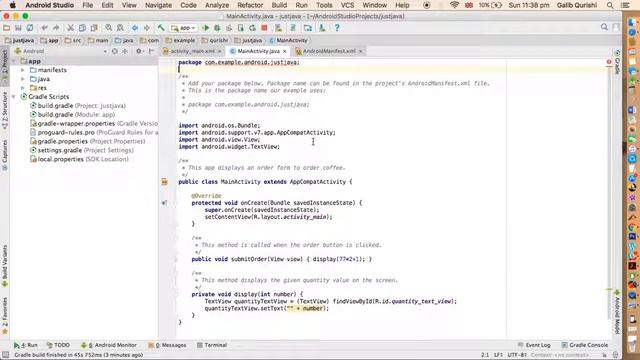Toggle the Favorites side button

pyautogui.click(x=5, y=316)
